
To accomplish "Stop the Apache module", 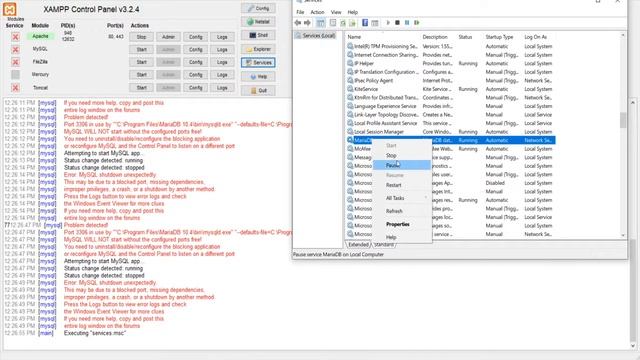I will [142, 37].
